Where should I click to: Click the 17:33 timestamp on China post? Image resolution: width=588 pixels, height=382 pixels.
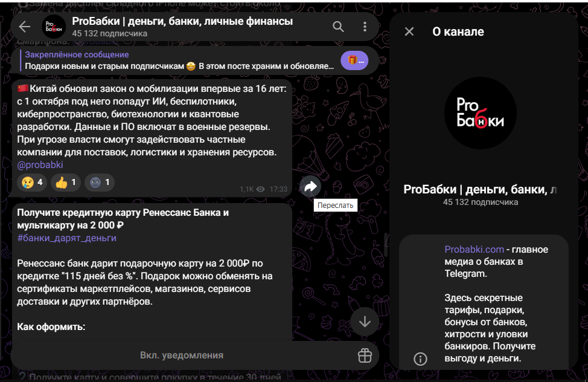pyautogui.click(x=278, y=189)
